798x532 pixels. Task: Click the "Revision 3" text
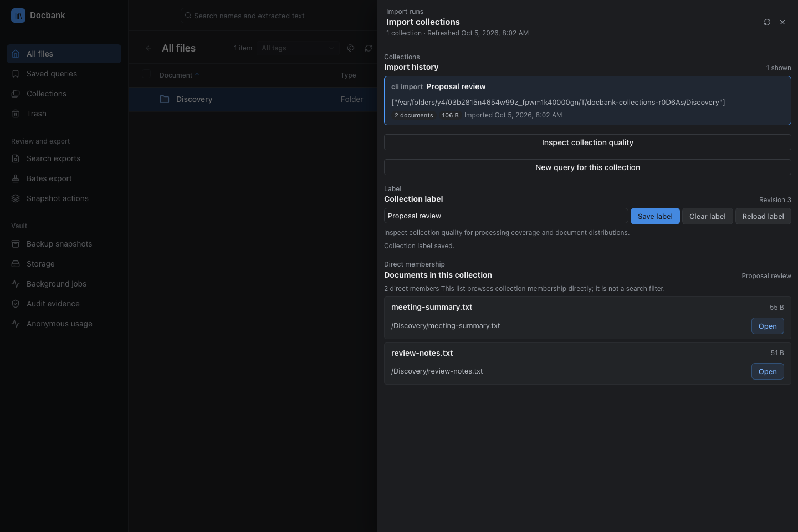click(x=775, y=200)
